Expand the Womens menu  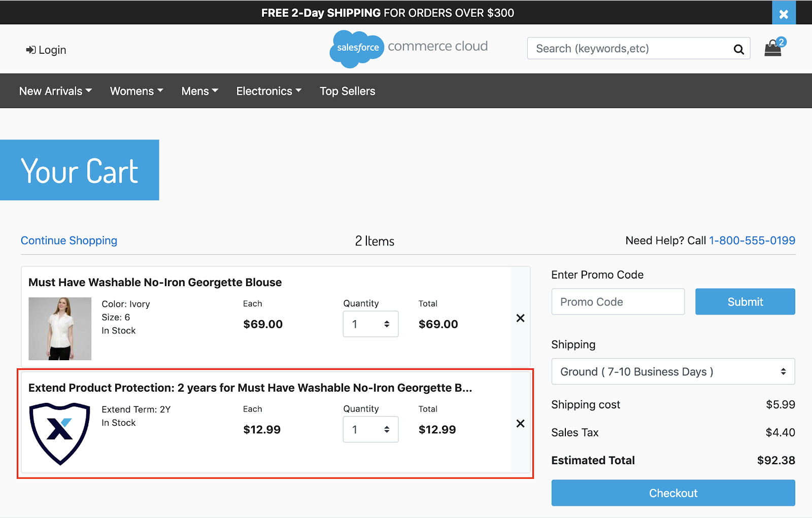click(137, 91)
